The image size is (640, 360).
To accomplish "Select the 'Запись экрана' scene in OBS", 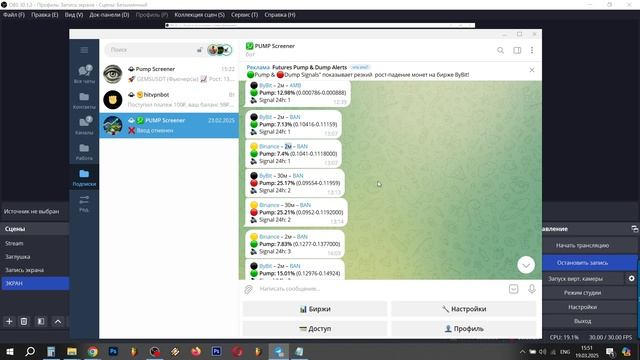I will (35, 270).
